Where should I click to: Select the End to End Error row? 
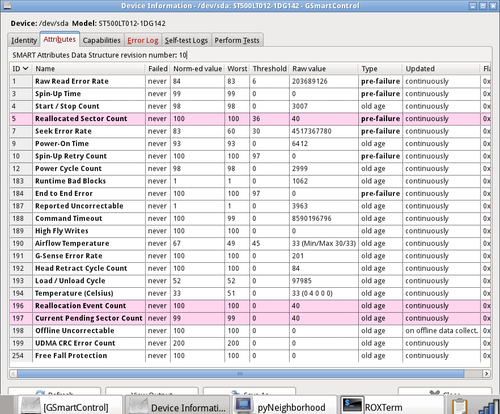click(250, 194)
